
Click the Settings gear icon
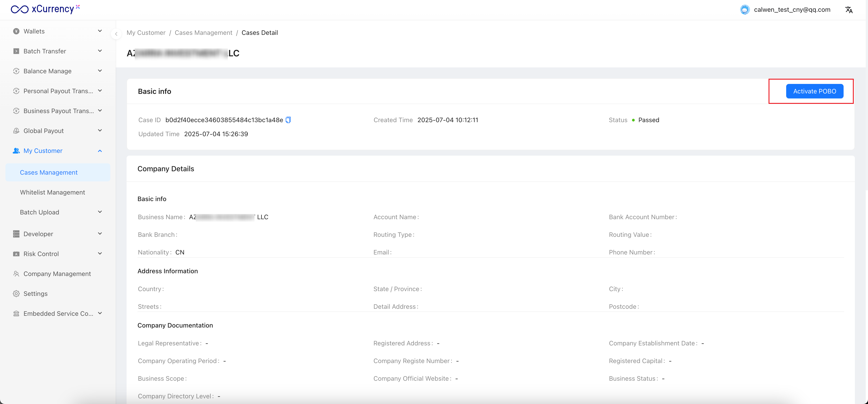16,294
